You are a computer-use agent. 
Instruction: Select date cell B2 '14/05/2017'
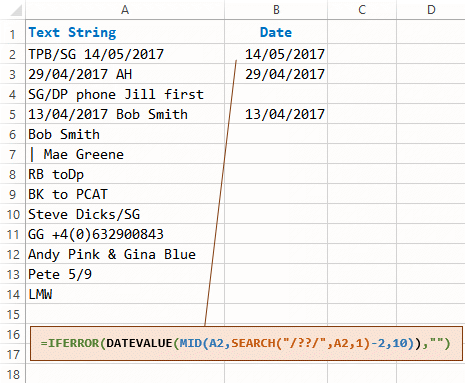click(276, 54)
